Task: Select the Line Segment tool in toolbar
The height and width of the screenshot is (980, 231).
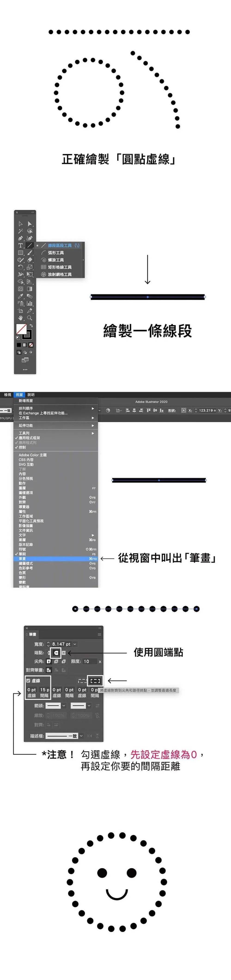Action: (29, 245)
